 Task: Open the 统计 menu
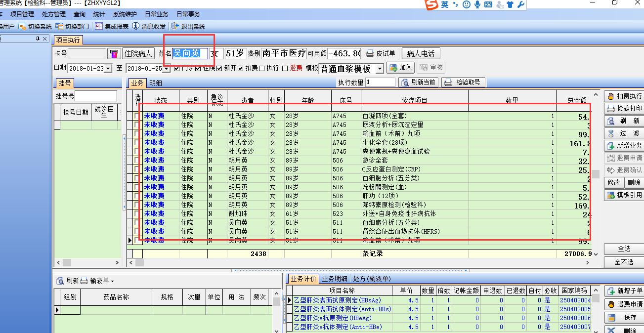click(x=99, y=14)
